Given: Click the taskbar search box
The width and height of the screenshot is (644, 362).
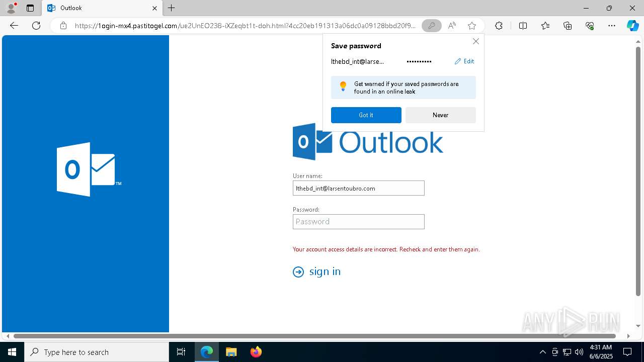Looking at the screenshot, I should [x=97, y=352].
